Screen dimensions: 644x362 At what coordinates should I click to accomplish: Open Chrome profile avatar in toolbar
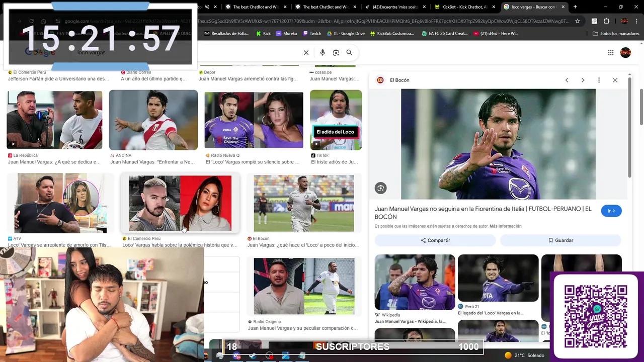point(624,21)
